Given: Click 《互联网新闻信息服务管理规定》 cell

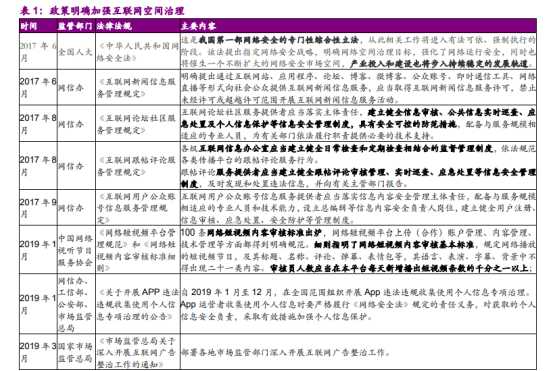Looking at the screenshot, I should click(x=137, y=88).
